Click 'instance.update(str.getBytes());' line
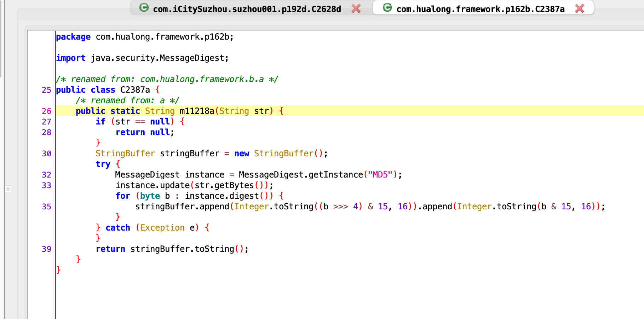 (x=194, y=185)
